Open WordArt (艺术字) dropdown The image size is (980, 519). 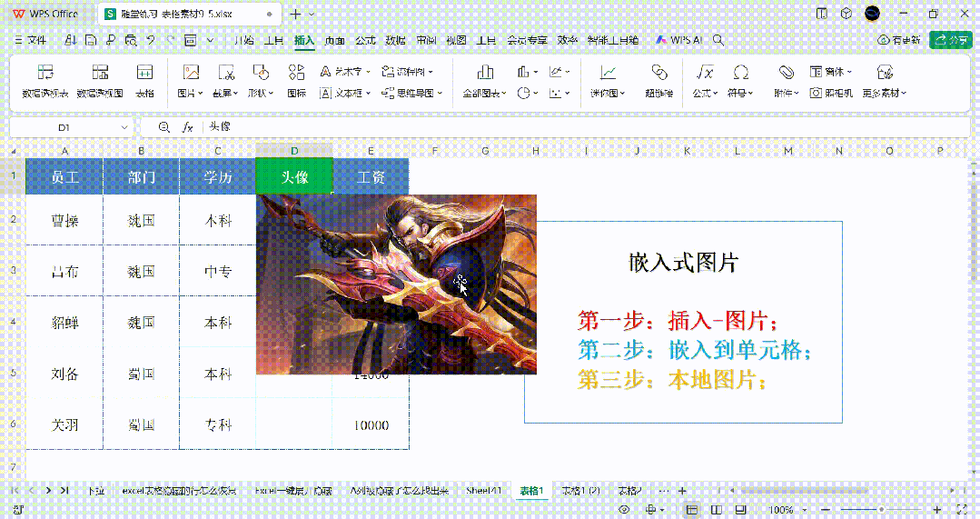pyautogui.click(x=345, y=72)
